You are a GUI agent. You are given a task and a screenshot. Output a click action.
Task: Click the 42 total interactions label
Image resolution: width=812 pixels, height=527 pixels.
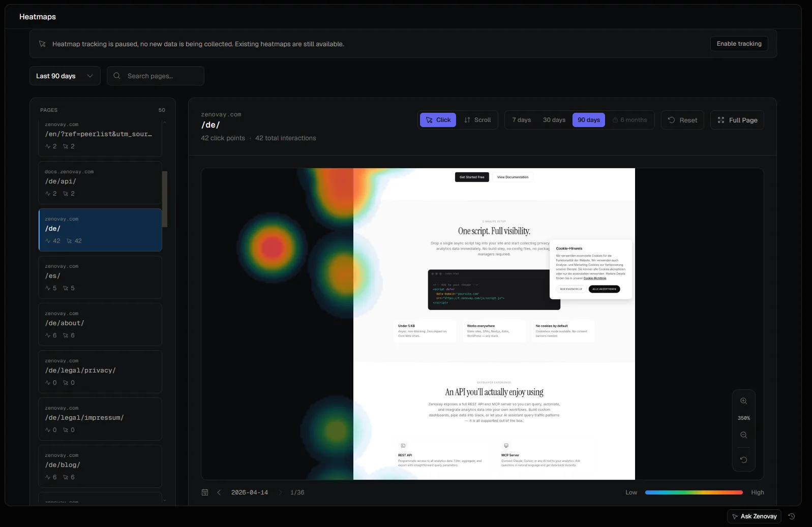click(x=285, y=138)
